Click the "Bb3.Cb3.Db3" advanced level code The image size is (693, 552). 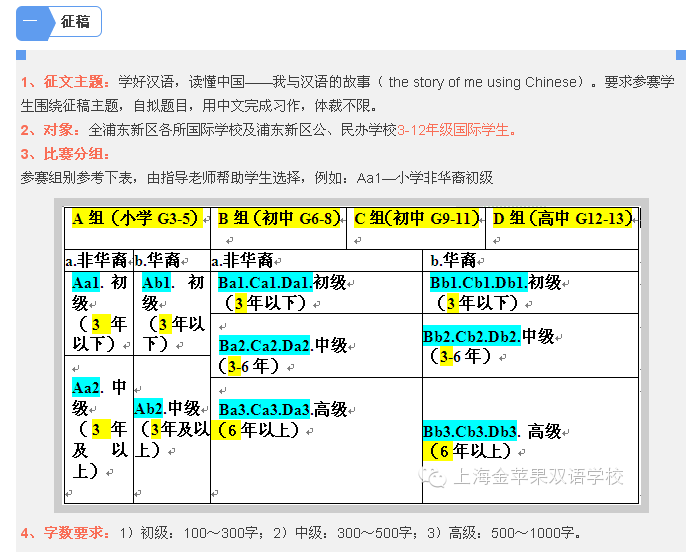point(470,431)
